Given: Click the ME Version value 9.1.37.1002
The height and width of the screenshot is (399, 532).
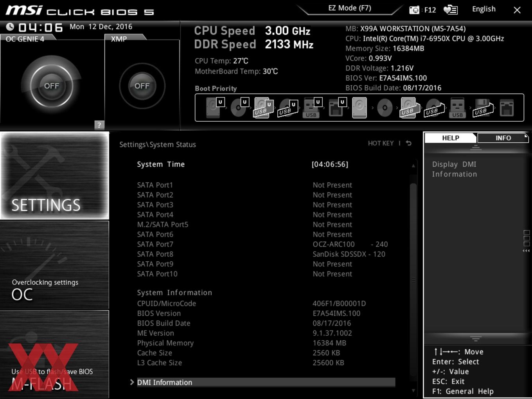Looking at the screenshot, I should [332, 333].
